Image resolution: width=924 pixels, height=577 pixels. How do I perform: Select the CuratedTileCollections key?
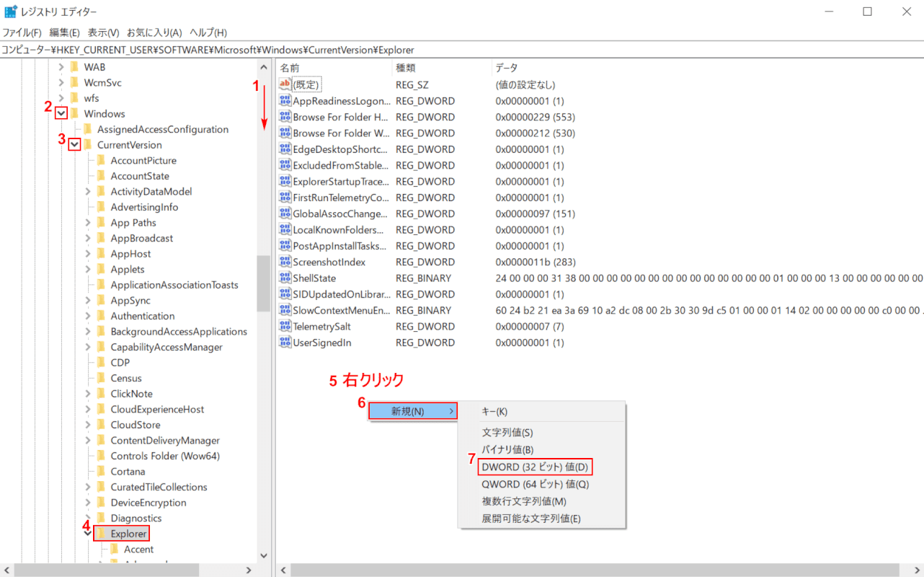click(x=159, y=487)
